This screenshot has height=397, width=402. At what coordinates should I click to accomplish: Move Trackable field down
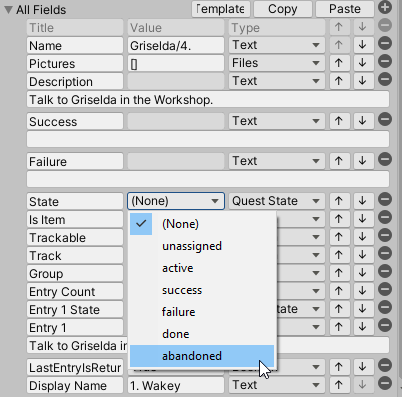(x=363, y=237)
